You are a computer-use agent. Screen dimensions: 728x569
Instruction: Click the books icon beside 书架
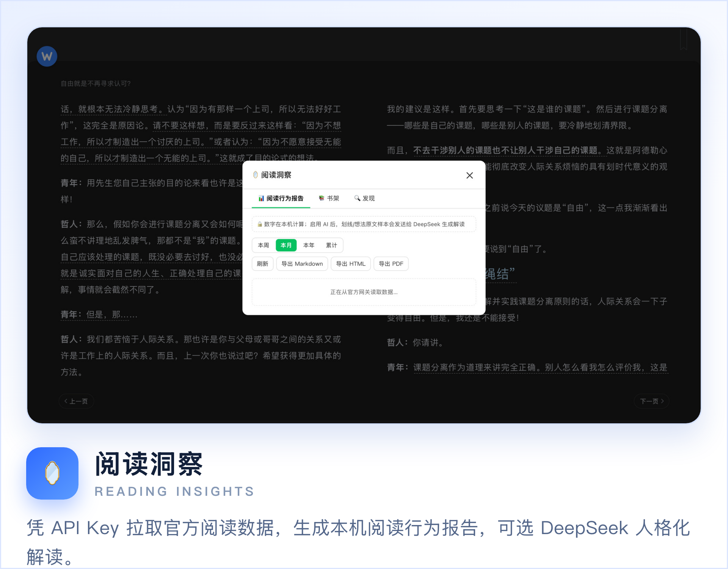click(322, 198)
